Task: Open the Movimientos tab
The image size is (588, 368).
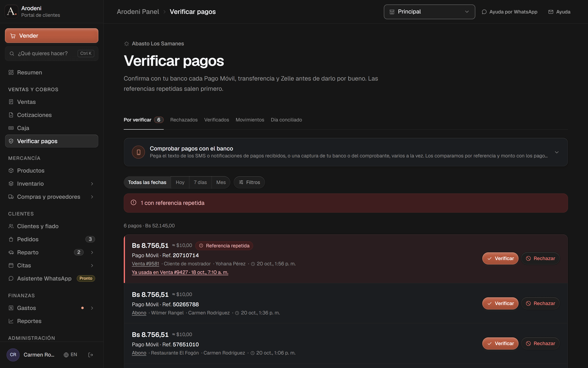Action: point(250,120)
